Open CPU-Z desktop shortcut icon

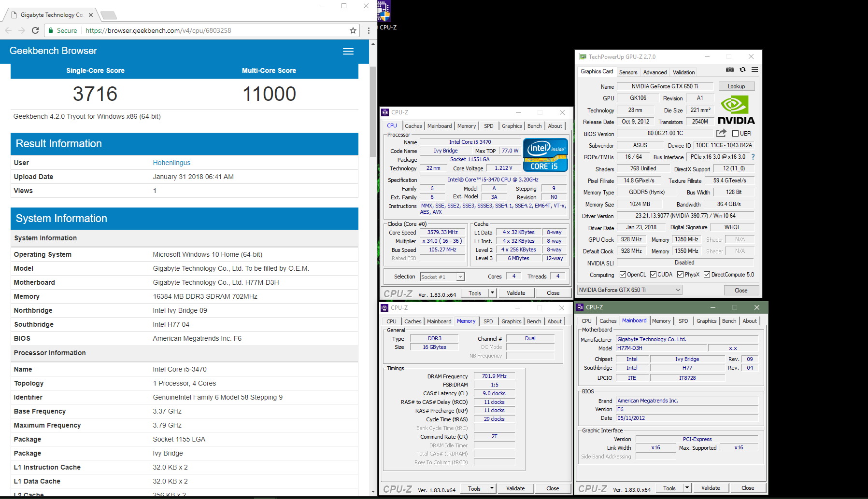pos(384,15)
